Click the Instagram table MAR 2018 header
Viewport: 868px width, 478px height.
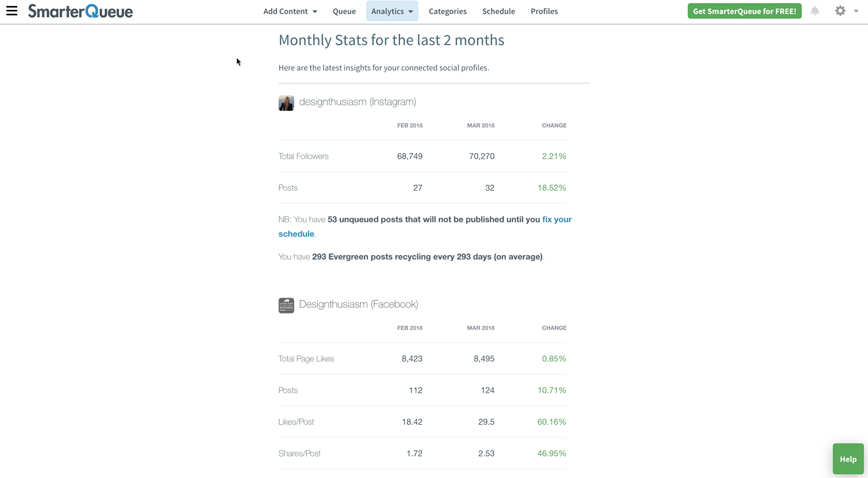click(481, 126)
